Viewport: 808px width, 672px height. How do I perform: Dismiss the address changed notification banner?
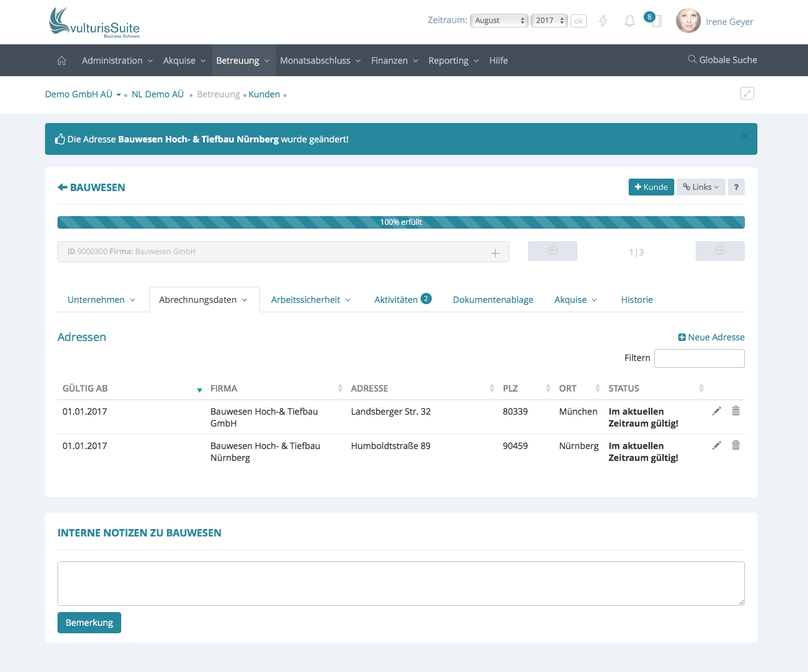(x=744, y=136)
